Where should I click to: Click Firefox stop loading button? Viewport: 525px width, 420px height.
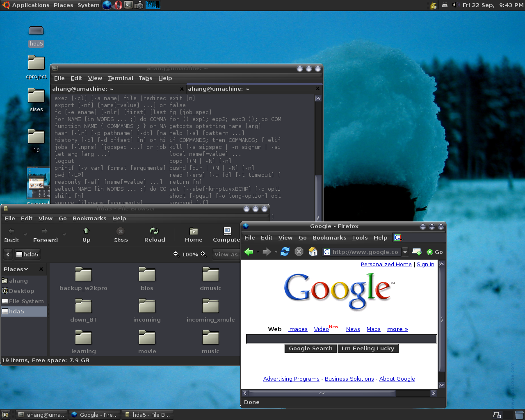click(x=299, y=252)
